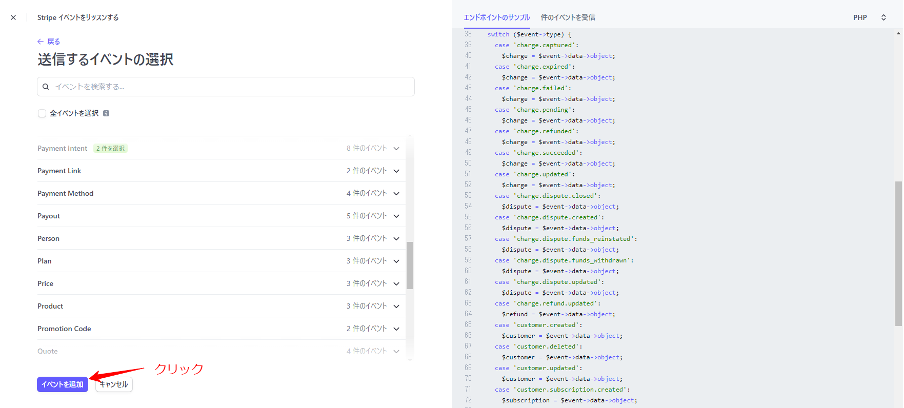
Task: Click the event search input field
Action: 226,87
